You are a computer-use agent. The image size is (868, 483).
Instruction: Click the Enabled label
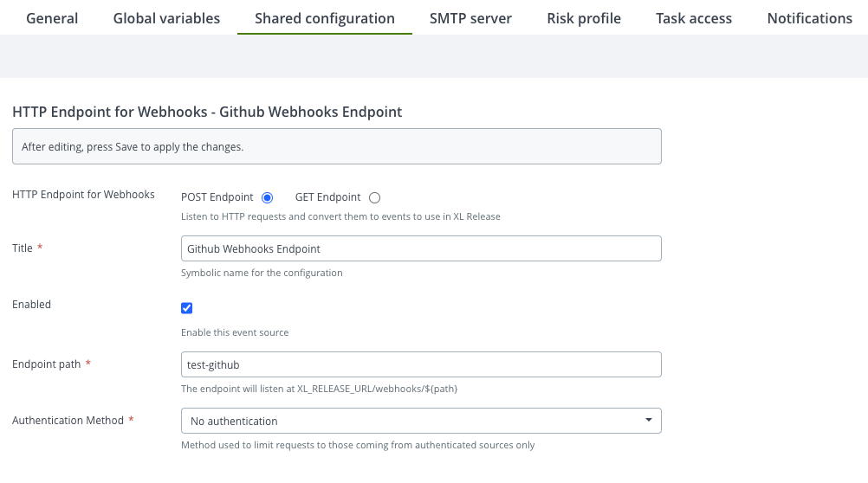click(x=31, y=305)
